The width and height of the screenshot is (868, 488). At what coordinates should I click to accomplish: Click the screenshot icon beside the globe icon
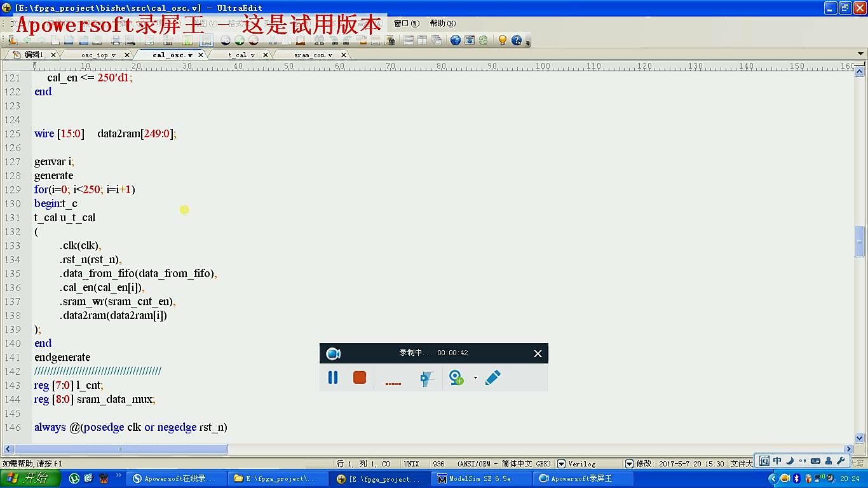470,40
